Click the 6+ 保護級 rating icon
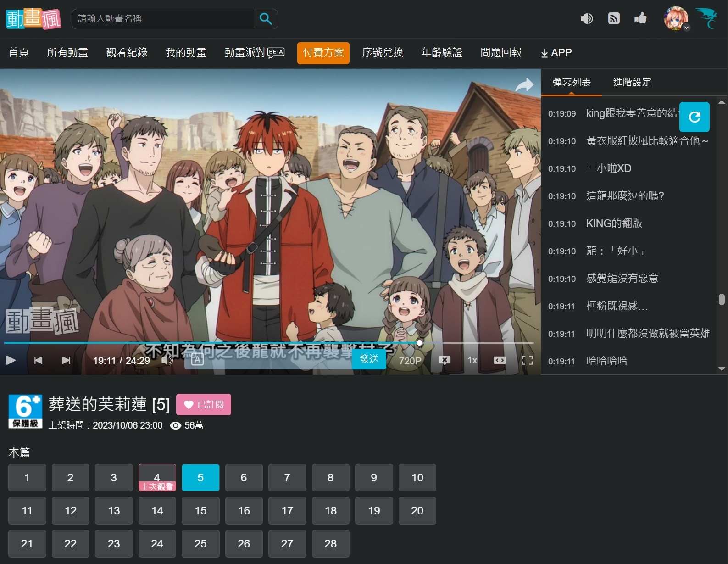 [x=25, y=412]
